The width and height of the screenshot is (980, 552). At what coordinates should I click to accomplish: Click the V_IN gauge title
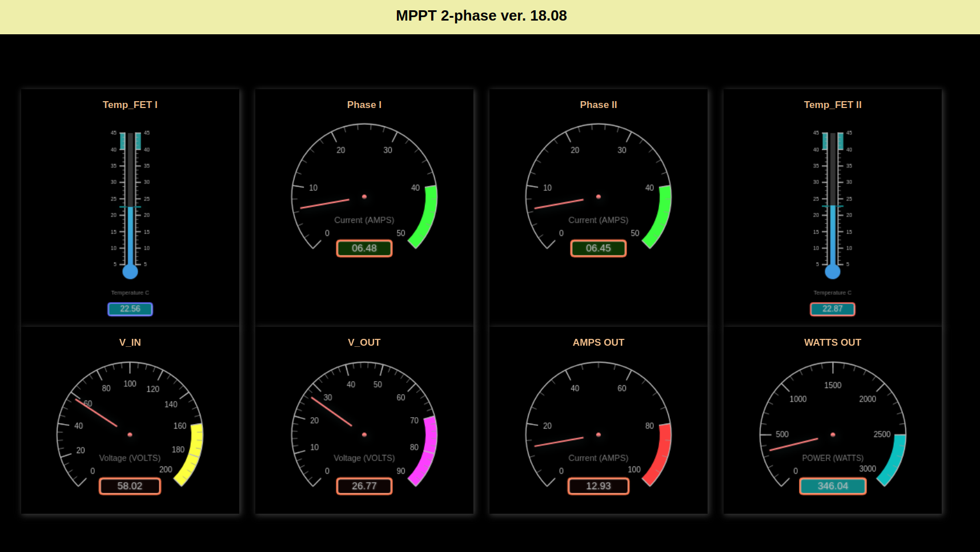tap(130, 342)
